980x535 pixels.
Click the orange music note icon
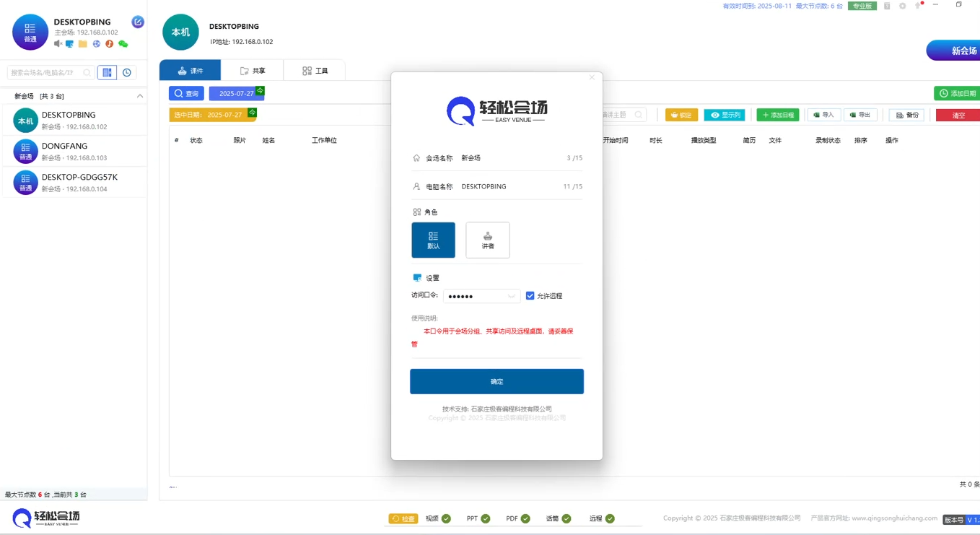point(110,44)
